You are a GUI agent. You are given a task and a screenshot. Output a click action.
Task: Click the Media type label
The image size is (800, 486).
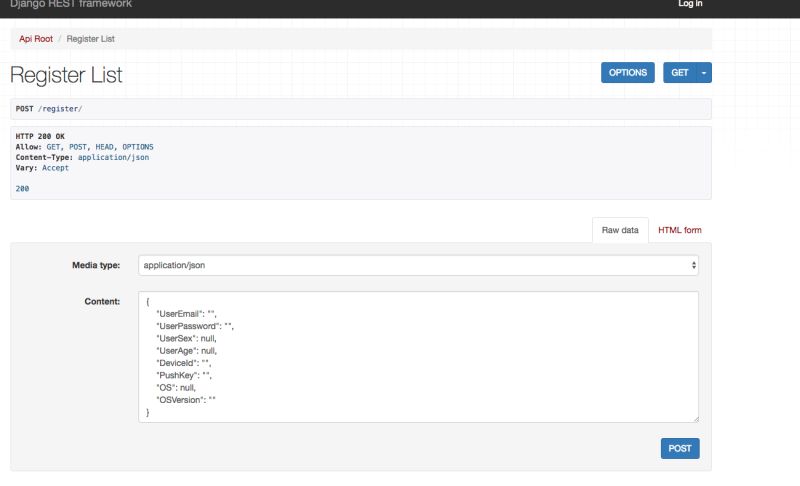pos(96,265)
